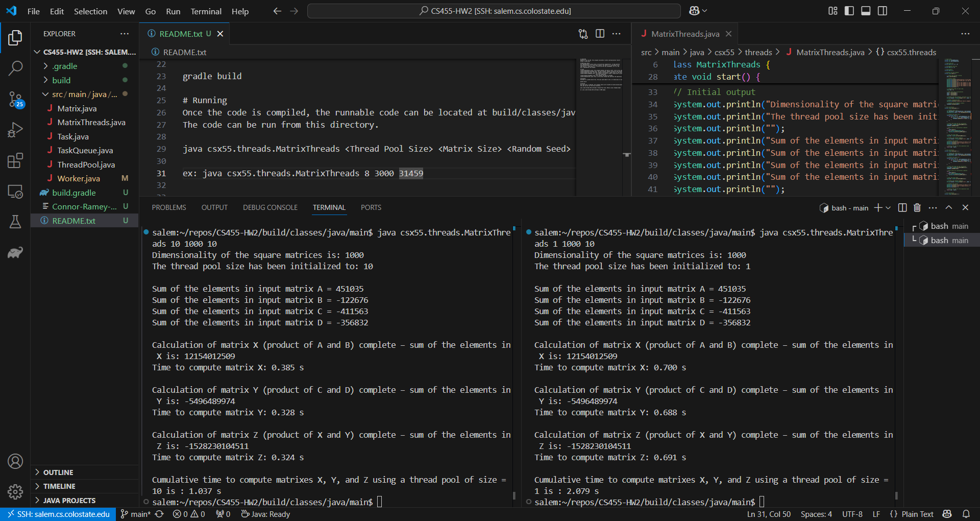Open the Testing view
The height and width of the screenshot is (521, 980).
coord(15,222)
